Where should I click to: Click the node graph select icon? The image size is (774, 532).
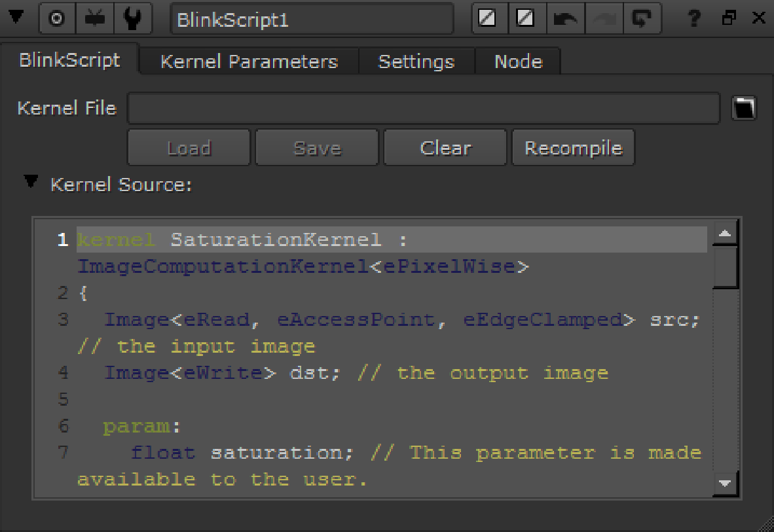96,19
